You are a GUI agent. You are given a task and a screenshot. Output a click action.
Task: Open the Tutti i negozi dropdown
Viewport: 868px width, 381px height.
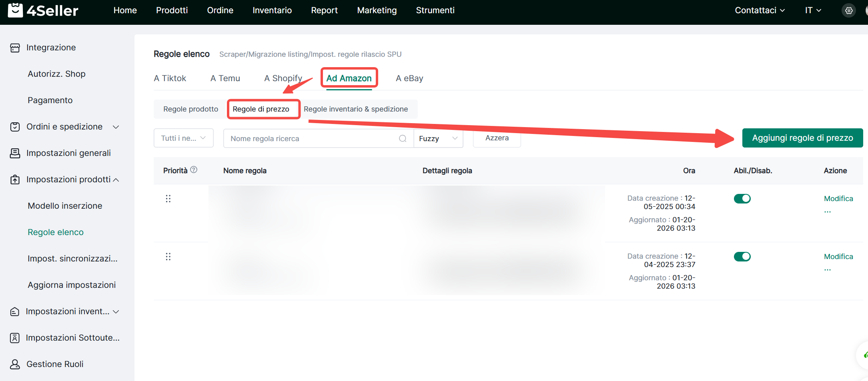coord(183,138)
